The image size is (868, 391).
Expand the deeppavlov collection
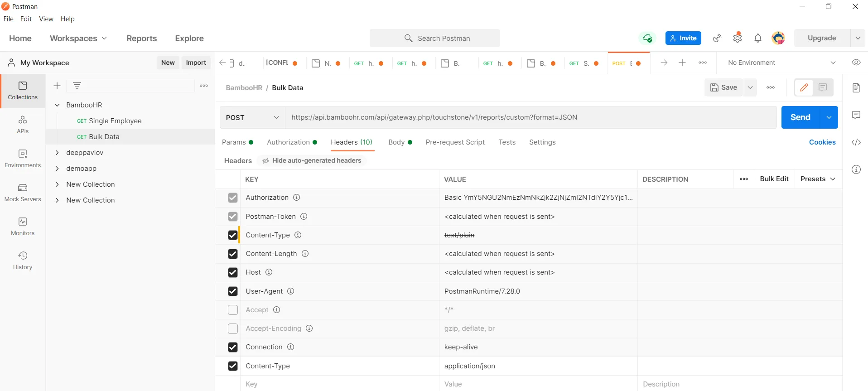57,153
